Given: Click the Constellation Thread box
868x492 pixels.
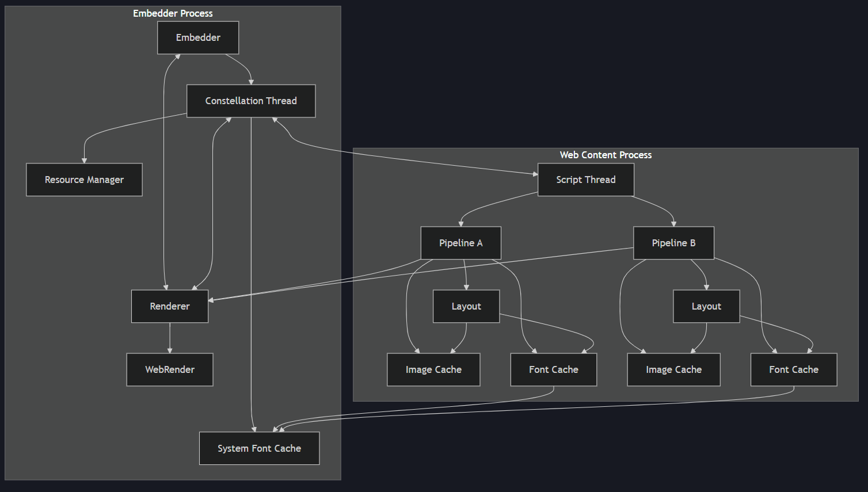Looking at the screenshot, I should 251,101.
